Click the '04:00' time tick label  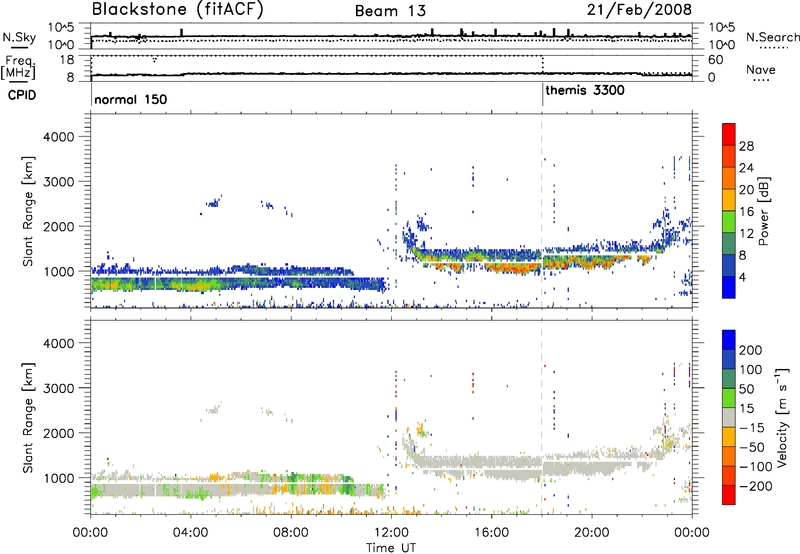[x=191, y=533]
